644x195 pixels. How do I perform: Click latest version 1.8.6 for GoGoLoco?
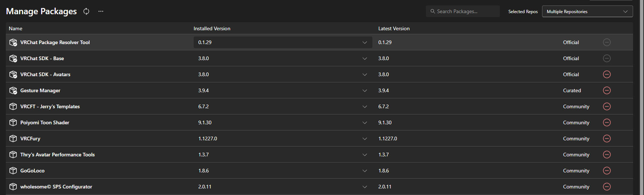(x=384, y=171)
